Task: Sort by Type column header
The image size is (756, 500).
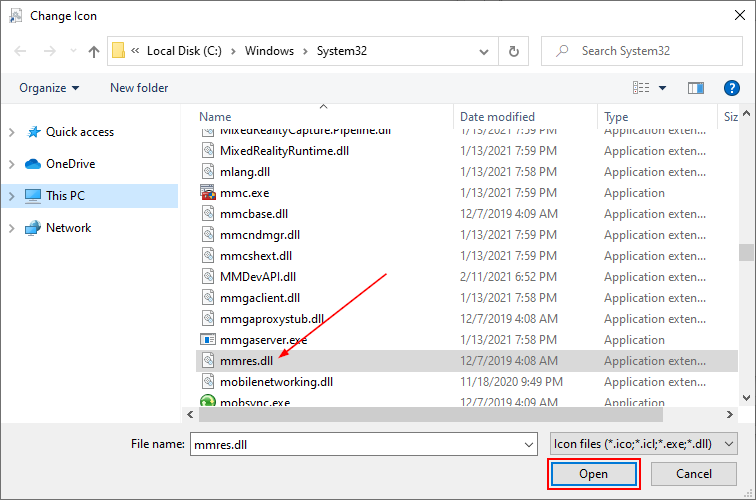Action: (616, 117)
